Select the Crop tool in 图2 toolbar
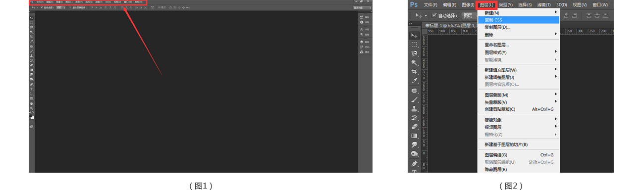The height and width of the screenshot is (190, 644). [x=414, y=72]
